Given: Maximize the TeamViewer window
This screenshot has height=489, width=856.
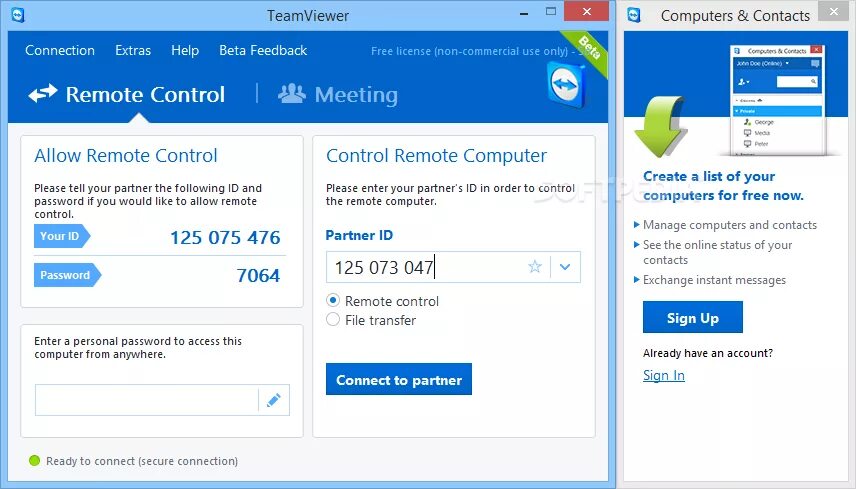Looking at the screenshot, I should 551,12.
